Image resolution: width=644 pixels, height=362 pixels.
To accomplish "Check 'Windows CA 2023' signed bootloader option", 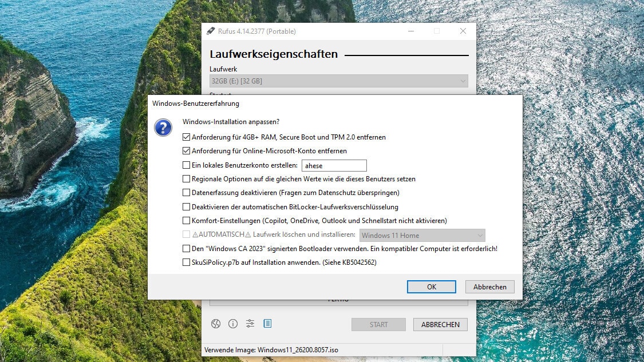I will [x=186, y=249].
